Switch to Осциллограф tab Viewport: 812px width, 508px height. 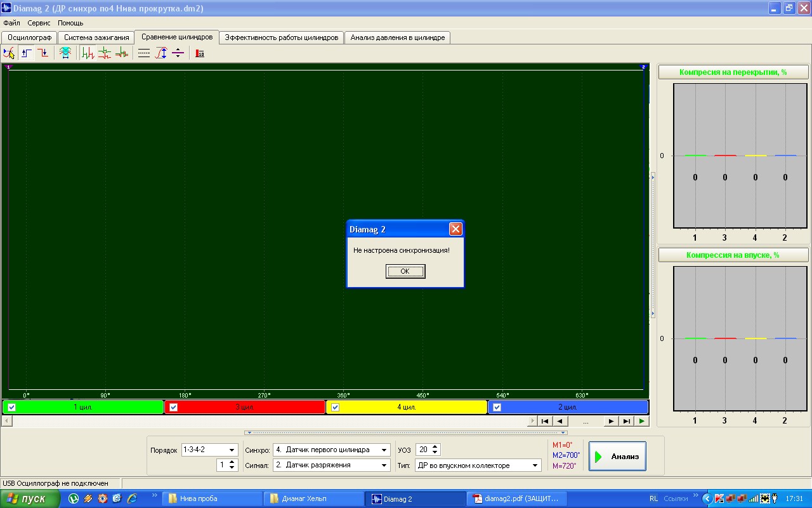(29, 37)
